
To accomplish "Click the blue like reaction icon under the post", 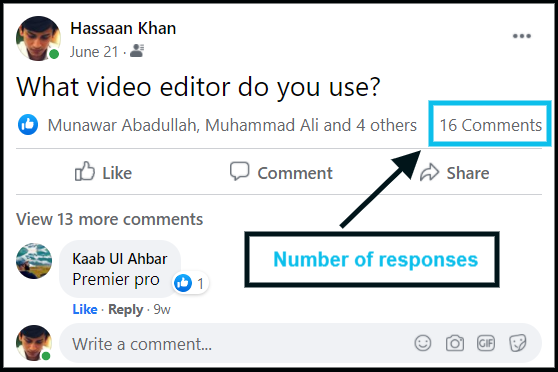I will pos(28,125).
